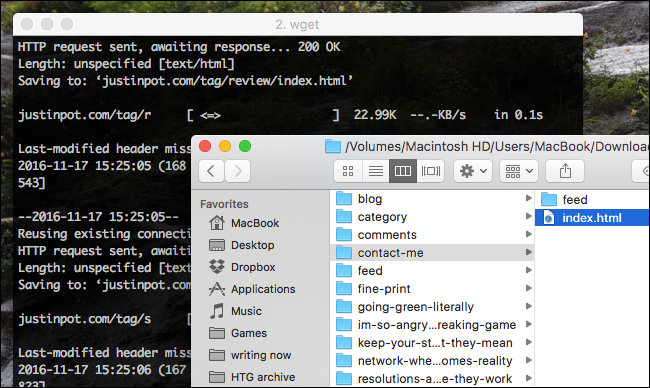
Task: Switch Finder to list view
Action: pos(376,171)
